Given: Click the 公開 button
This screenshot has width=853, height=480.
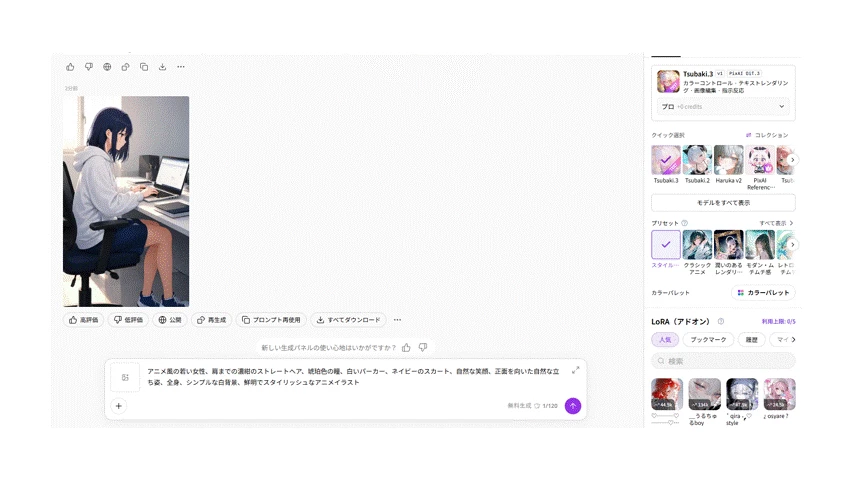Looking at the screenshot, I should pos(170,320).
